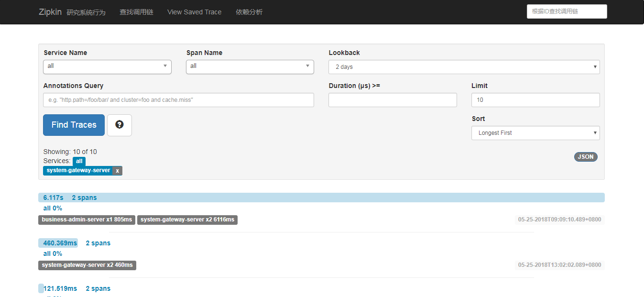Click the Find Traces button

point(74,125)
